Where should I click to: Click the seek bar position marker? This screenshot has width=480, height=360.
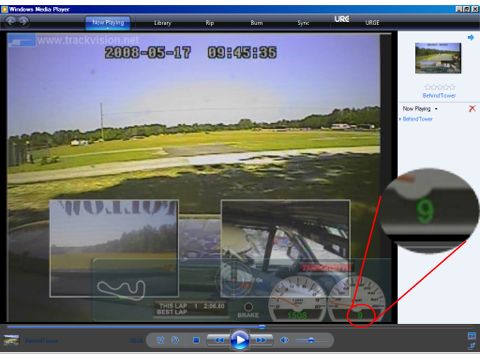[262, 327]
